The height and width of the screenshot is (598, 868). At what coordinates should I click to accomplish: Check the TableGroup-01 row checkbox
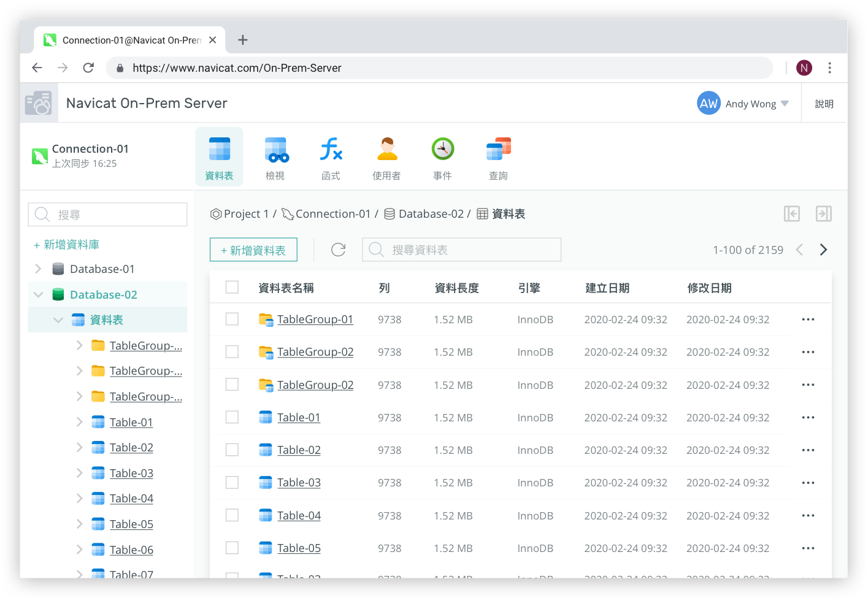(232, 319)
